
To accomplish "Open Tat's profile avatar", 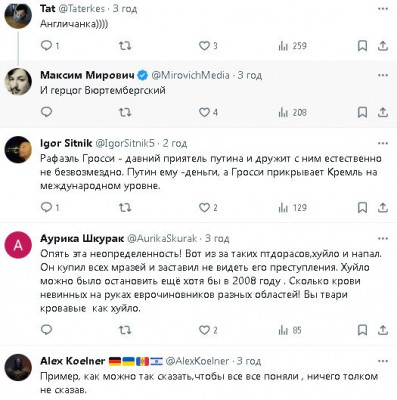I will point(18,15).
